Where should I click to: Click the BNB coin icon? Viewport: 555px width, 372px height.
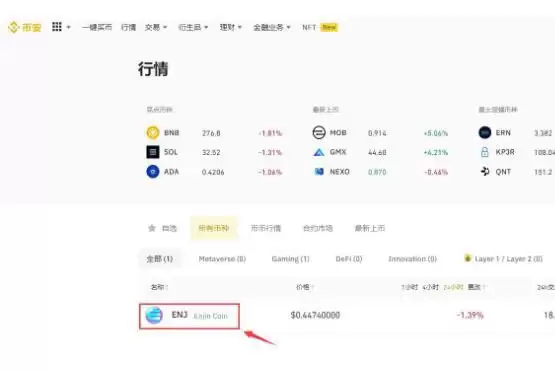click(153, 133)
